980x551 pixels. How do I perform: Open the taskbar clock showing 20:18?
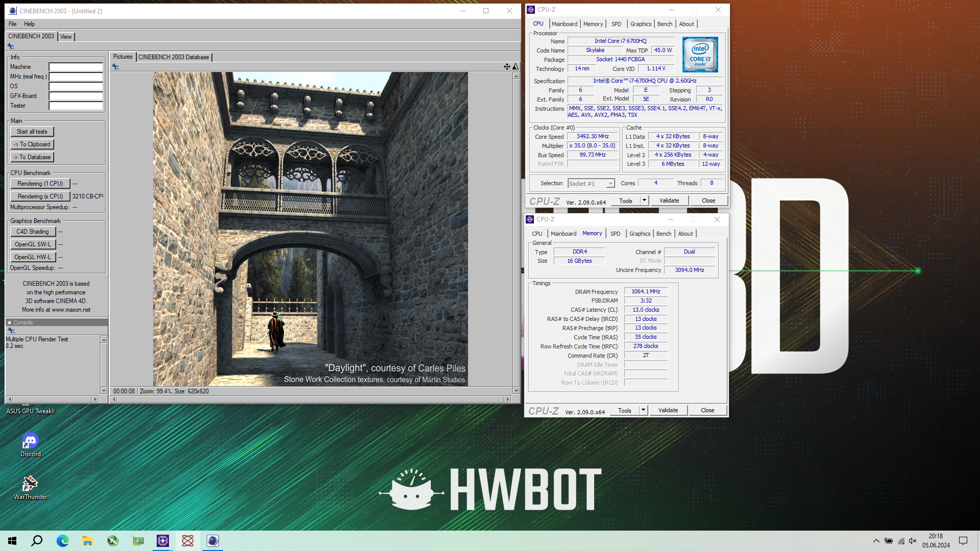coord(936,541)
